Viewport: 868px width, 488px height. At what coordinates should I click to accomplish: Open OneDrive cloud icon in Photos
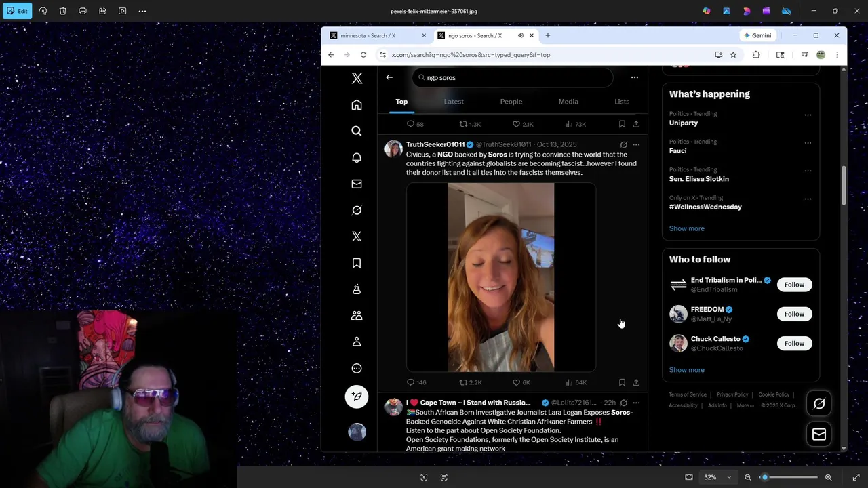click(786, 11)
